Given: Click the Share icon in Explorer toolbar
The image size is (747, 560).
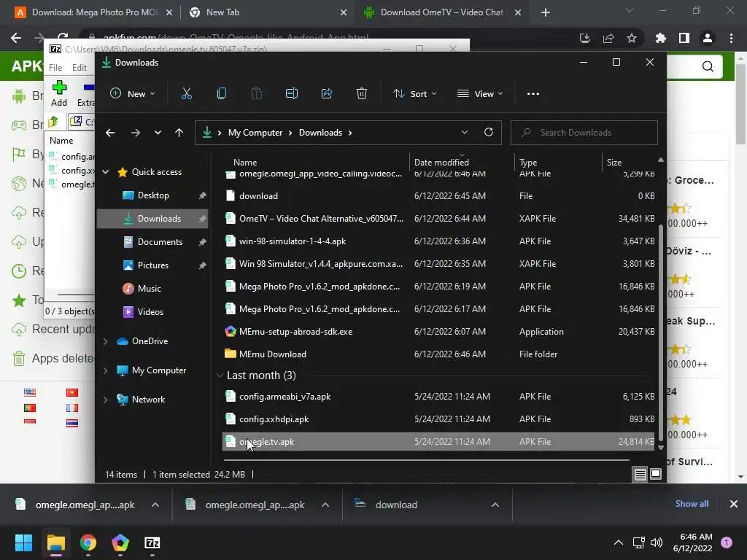Looking at the screenshot, I should tap(327, 94).
